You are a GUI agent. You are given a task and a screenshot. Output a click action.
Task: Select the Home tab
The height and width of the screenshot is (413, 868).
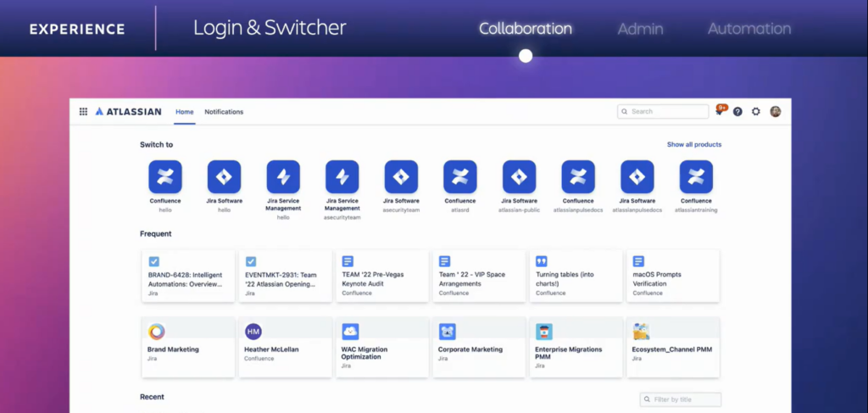pyautogui.click(x=184, y=112)
